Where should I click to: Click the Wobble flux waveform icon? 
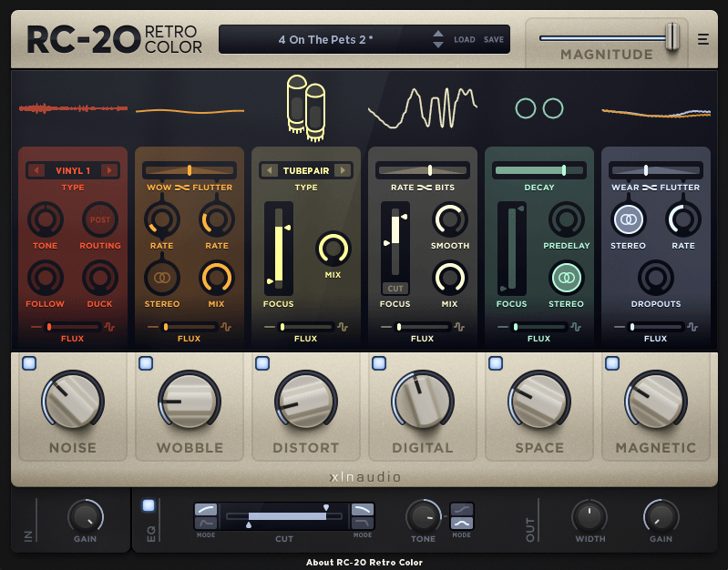(226, 327)
